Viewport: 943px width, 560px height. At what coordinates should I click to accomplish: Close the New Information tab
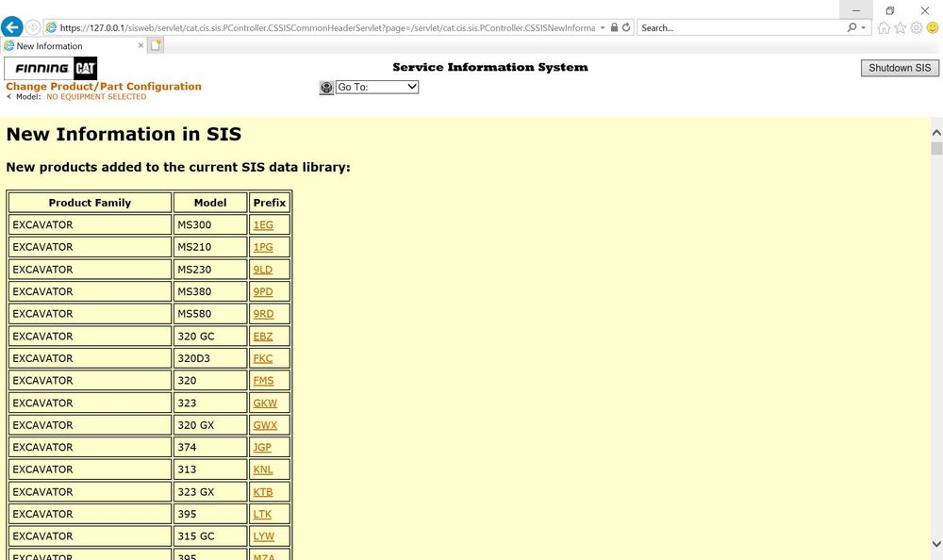(141, 45)
